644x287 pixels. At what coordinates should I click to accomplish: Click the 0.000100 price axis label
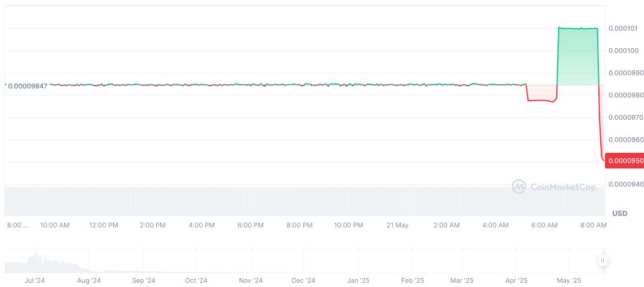pyautogui.click(x=623, y=51)
